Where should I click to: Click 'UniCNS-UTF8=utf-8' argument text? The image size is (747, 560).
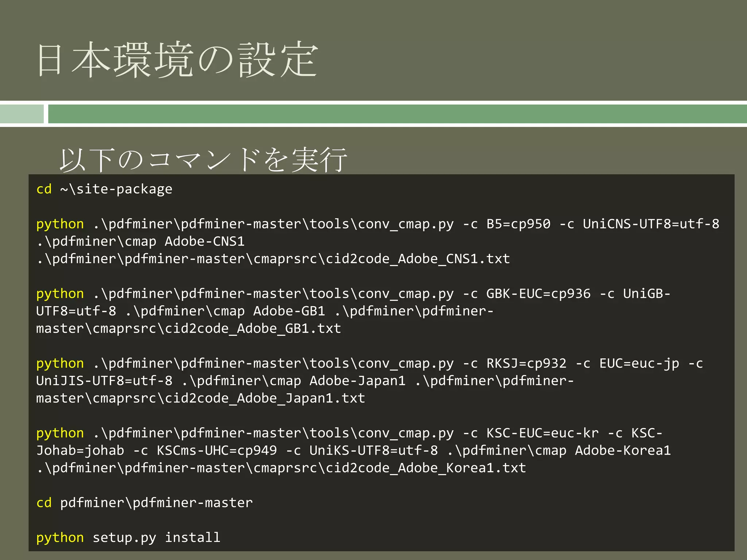click(x=651, y=224)
